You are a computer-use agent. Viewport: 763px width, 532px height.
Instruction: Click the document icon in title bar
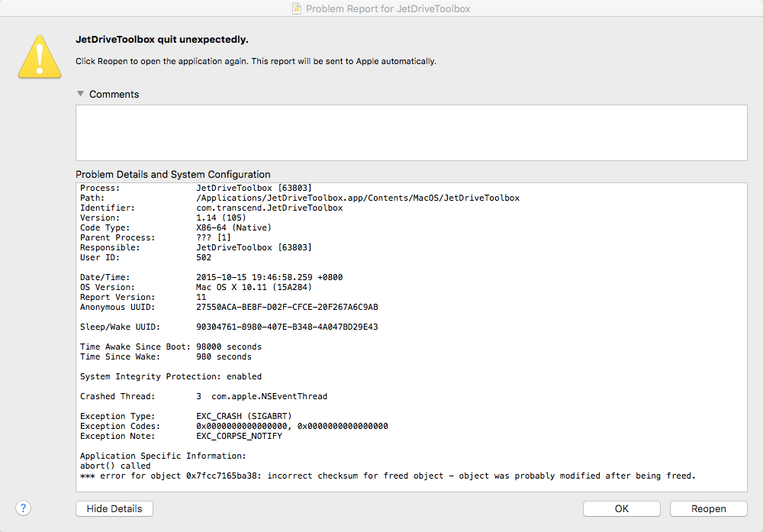tap(296, 8)
